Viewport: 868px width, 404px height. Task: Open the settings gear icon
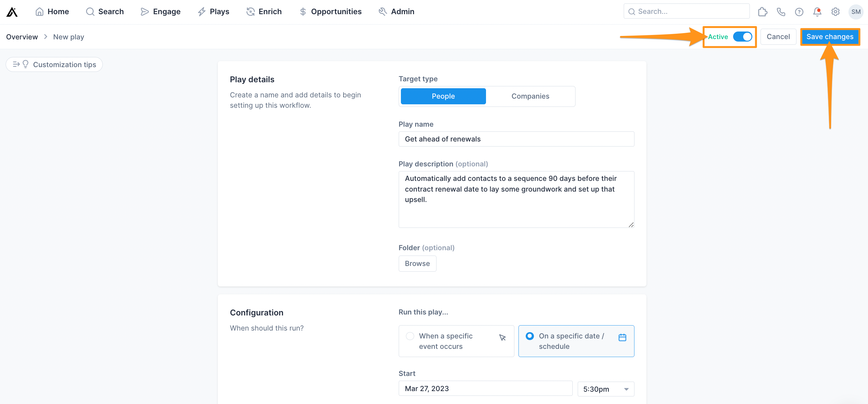pyautogui.click(x=835, y=12)
